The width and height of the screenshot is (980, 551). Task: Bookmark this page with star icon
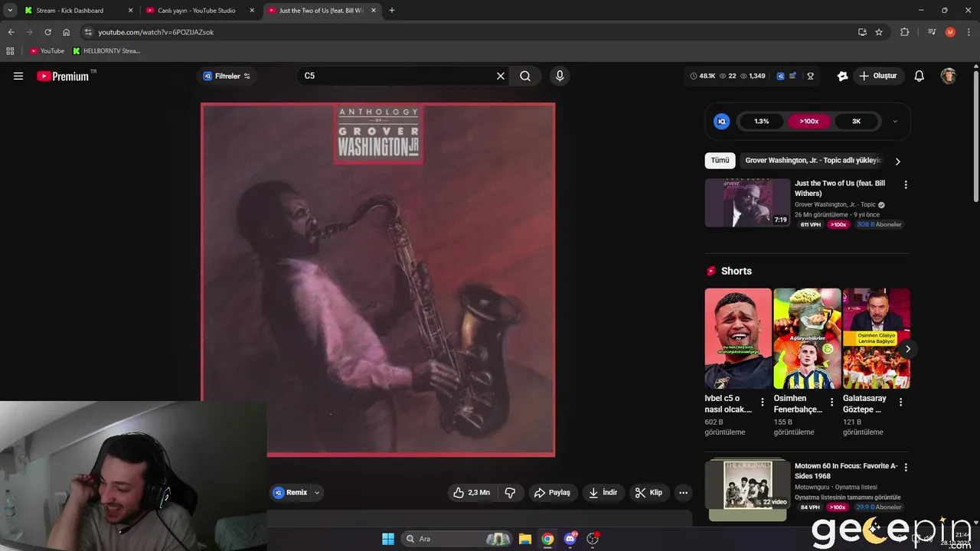coord(879,32)
